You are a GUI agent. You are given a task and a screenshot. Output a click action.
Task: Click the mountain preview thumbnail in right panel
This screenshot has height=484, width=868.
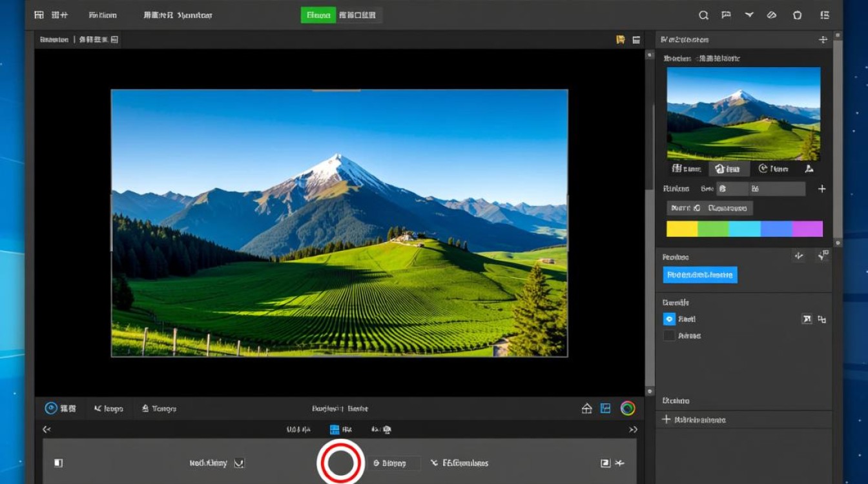point(743,114)
